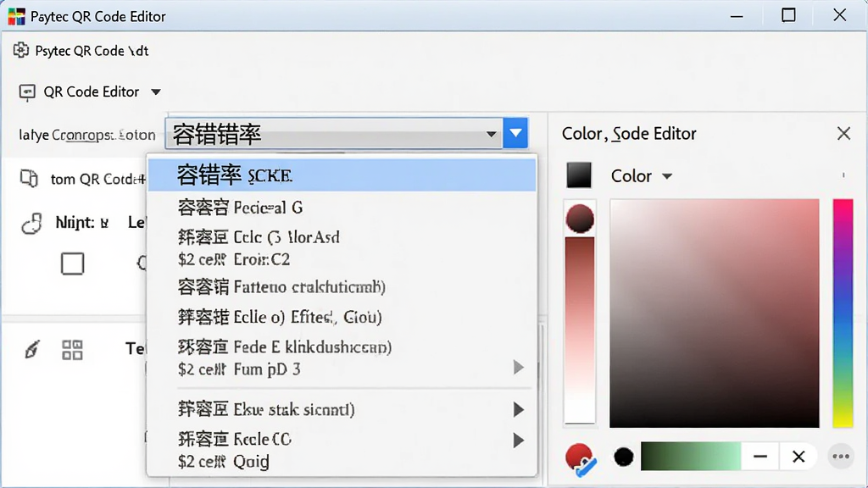Adjust the vertical red-to-white tint slider

tap(580, 330)
